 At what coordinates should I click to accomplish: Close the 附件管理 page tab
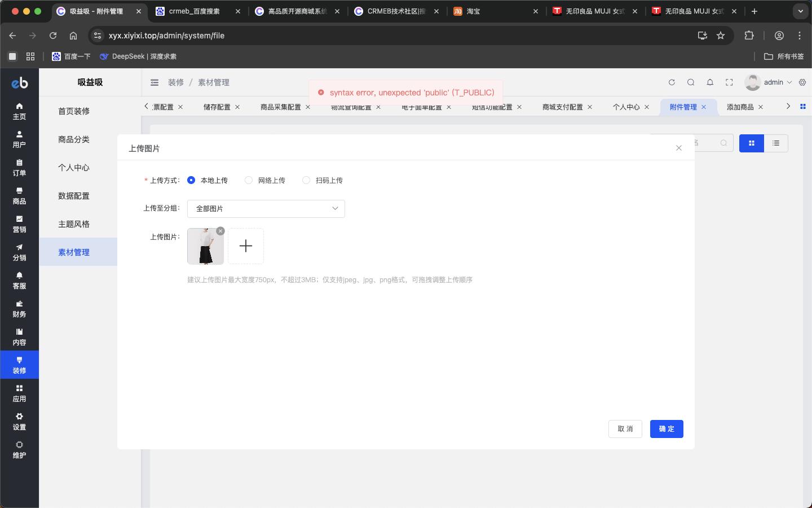click(x=704, y=107)
